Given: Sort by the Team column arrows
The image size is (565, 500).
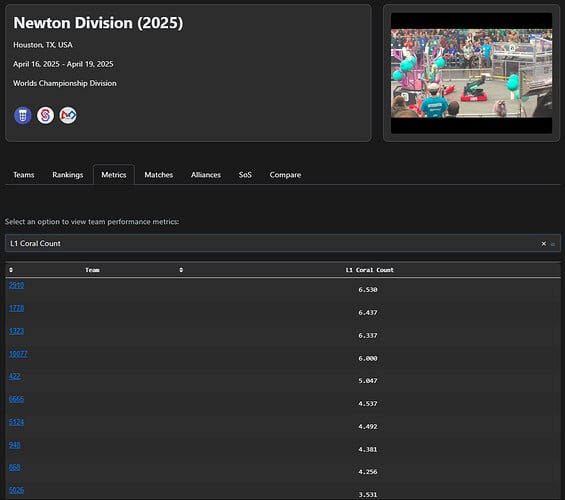Looking at the screenshot, I should (181, 270).
